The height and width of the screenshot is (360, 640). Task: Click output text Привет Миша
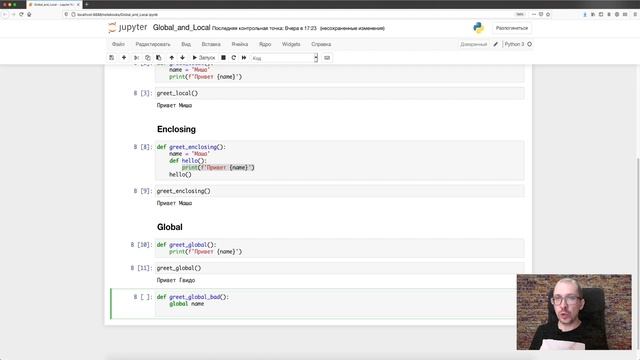click(174, 106)
